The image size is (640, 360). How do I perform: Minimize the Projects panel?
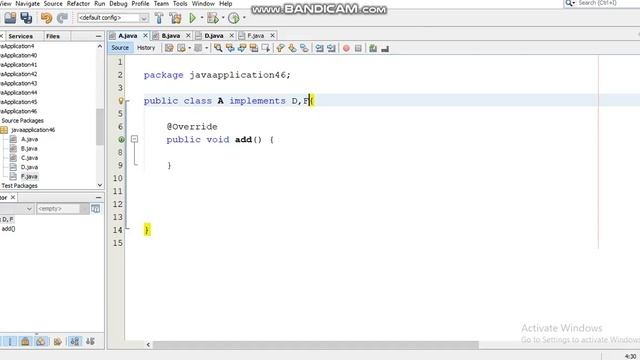98,36
